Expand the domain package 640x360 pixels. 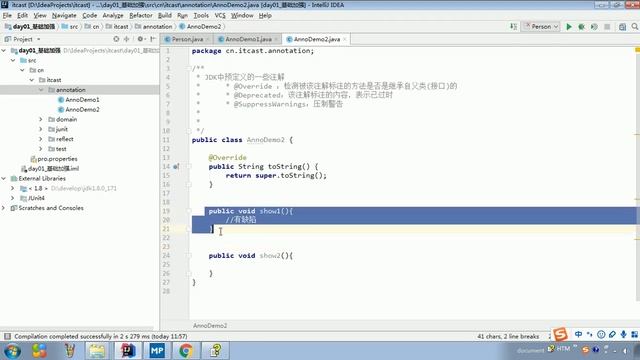[x=41, y=119]
